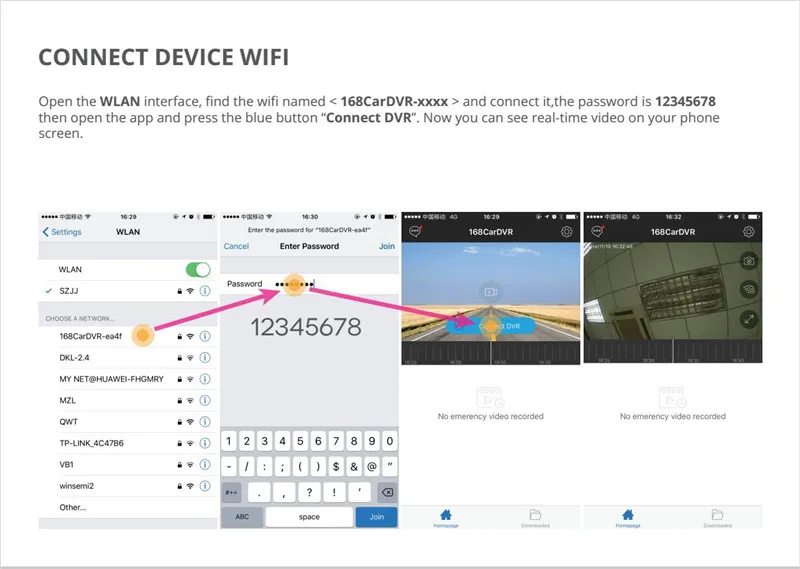This screenshot has height=569, width=800.
Task: Open info icon for SZJJ network
Action: 205,291
